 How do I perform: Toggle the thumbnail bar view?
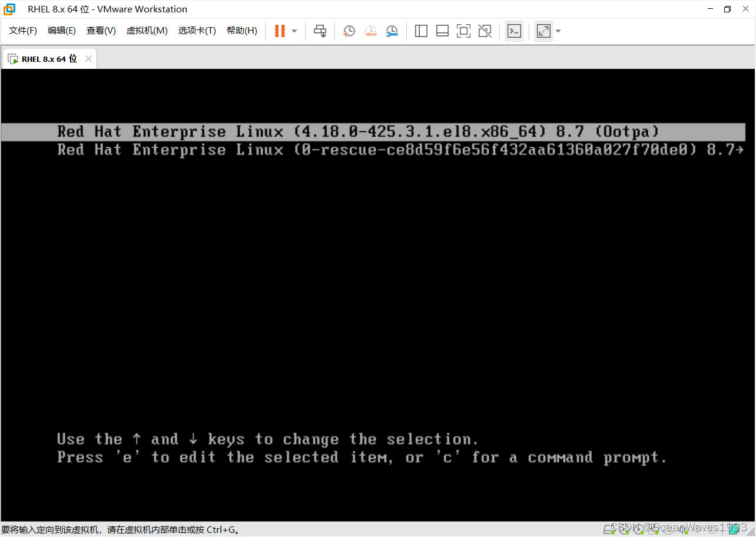tap(442, 31)
